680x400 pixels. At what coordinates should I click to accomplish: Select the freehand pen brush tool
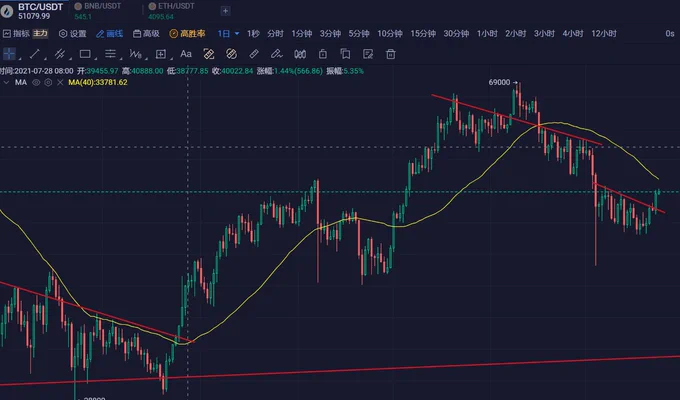pyautogui.click(x=276, y=54)
